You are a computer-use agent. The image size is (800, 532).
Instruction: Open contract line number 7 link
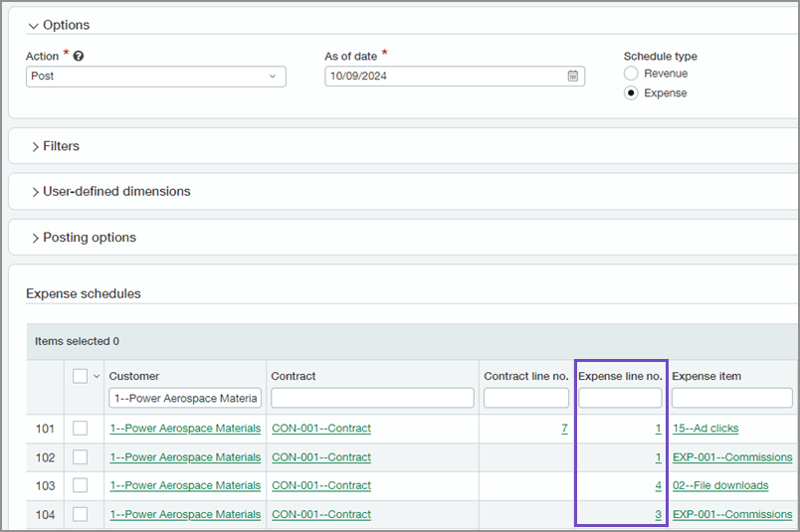coord(564,429)
